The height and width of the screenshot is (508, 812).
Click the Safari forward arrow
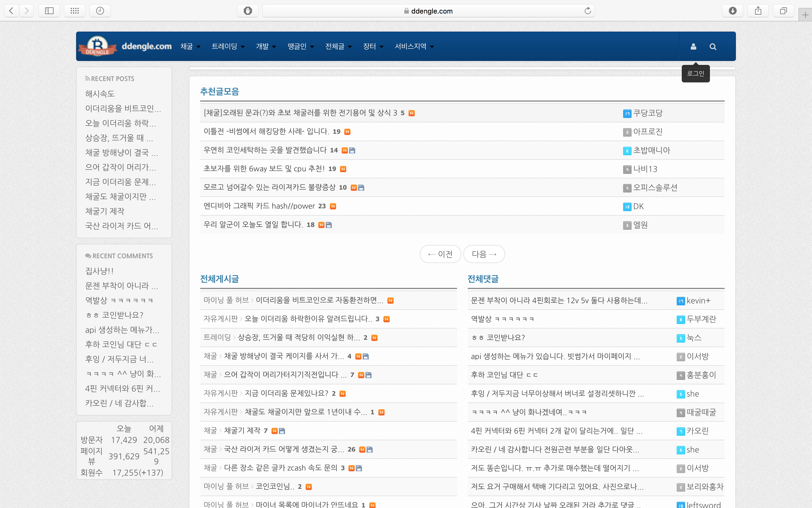click(x=26, y=11)
